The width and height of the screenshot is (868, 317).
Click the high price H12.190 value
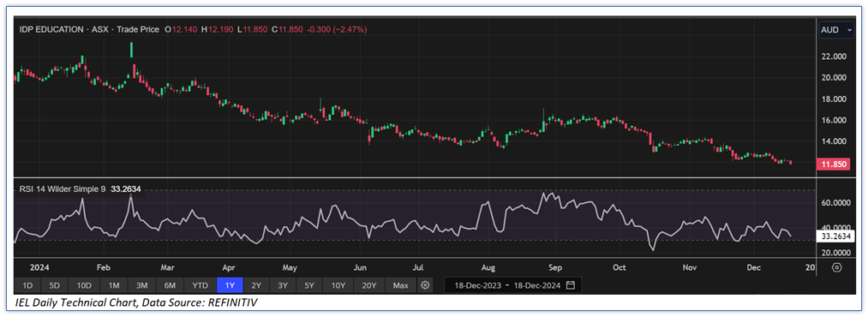pos(218,29)
